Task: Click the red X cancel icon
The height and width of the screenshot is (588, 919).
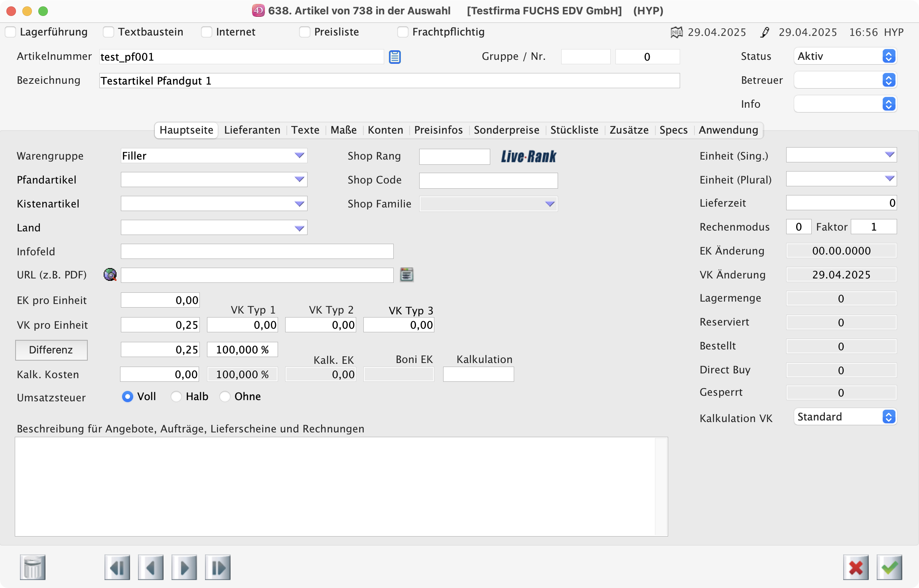Action: 856,567
